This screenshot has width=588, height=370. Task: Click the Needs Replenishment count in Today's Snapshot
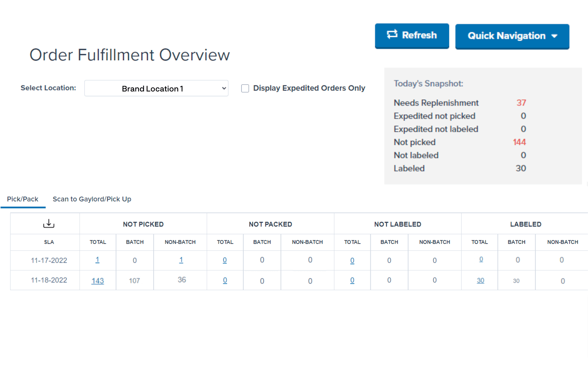coord(521,102)
